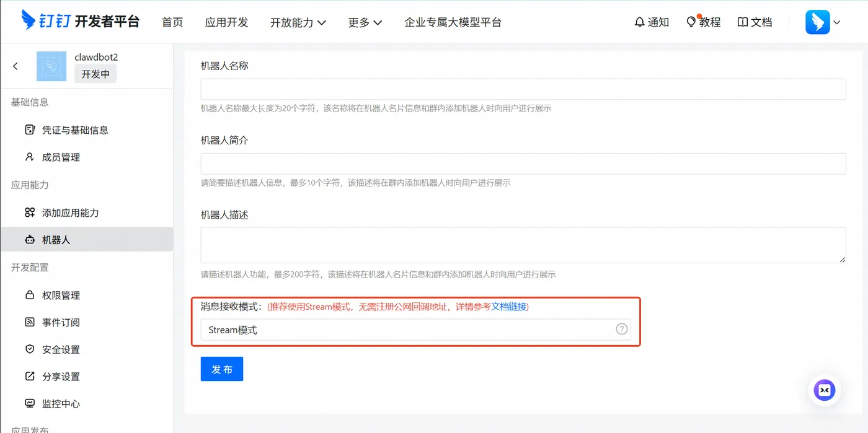The width and height of the screenshot is (868, 433).
Task: Open 企业专属大模型平台 menu item
Action: click(453, 22)
